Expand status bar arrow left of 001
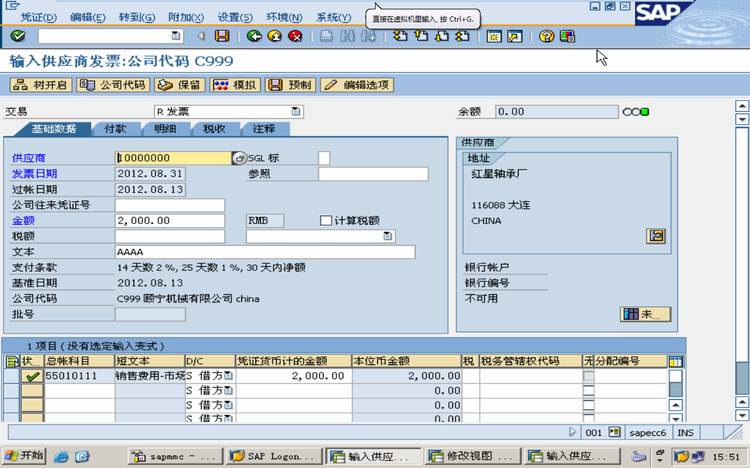This screenshot has height=468, width=750. tap(572, 432)
